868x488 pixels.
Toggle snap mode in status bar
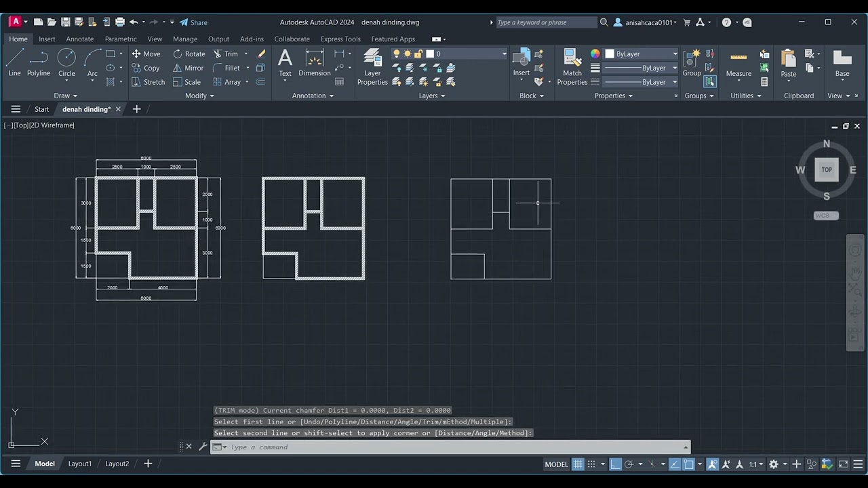point(591,464)
